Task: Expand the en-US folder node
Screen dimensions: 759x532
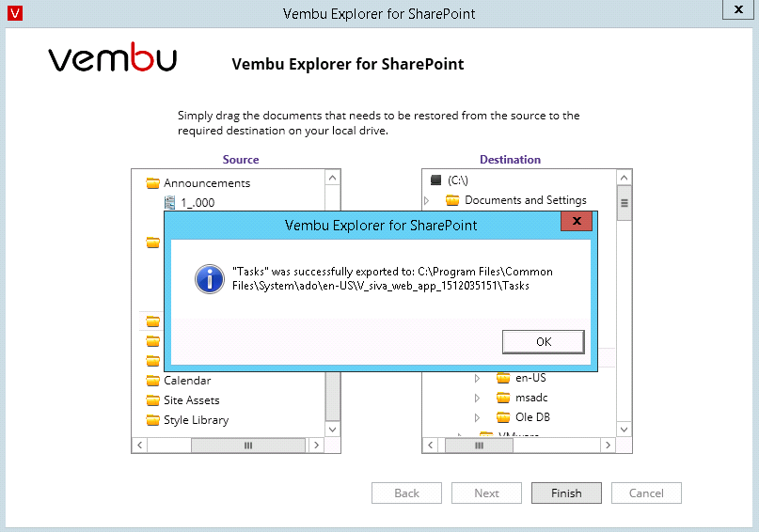Action: click(477, 378)
